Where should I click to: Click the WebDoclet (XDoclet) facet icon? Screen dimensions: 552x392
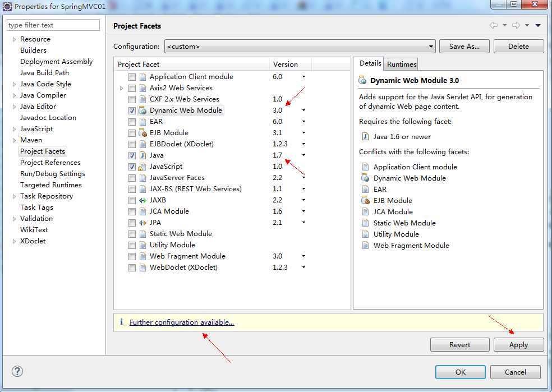click(x=142, y=268)
